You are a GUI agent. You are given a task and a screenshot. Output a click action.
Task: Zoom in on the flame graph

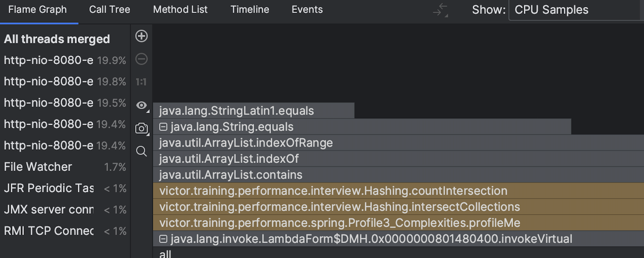click(142, 36)
